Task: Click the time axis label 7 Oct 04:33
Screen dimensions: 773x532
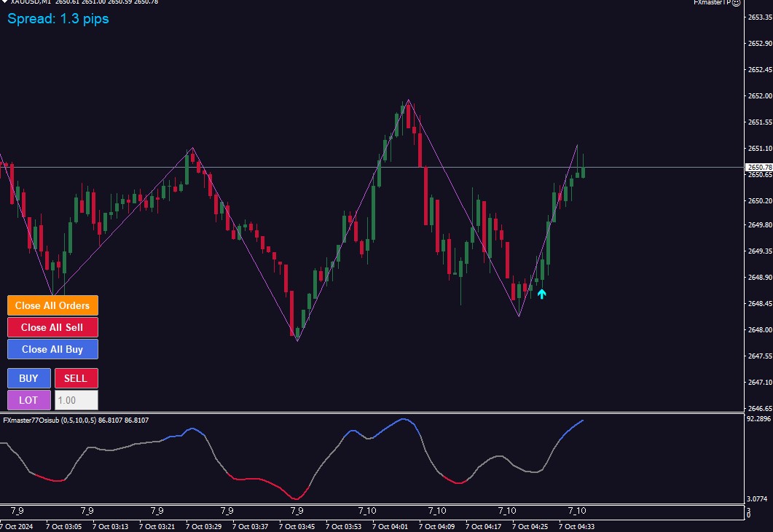Action: pyautogui.click(x=576, y=527)
